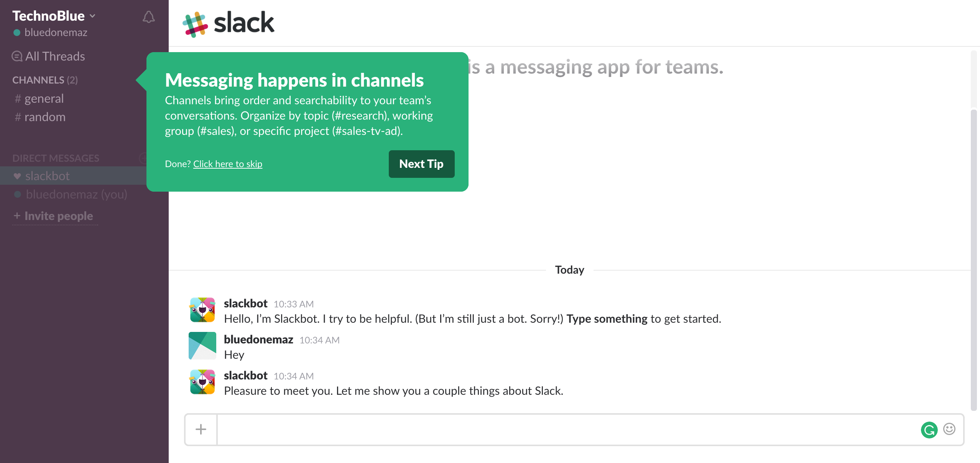This screenshot has height=463, width=980.
Task: Click the message input field
Action: coord(537,429)
